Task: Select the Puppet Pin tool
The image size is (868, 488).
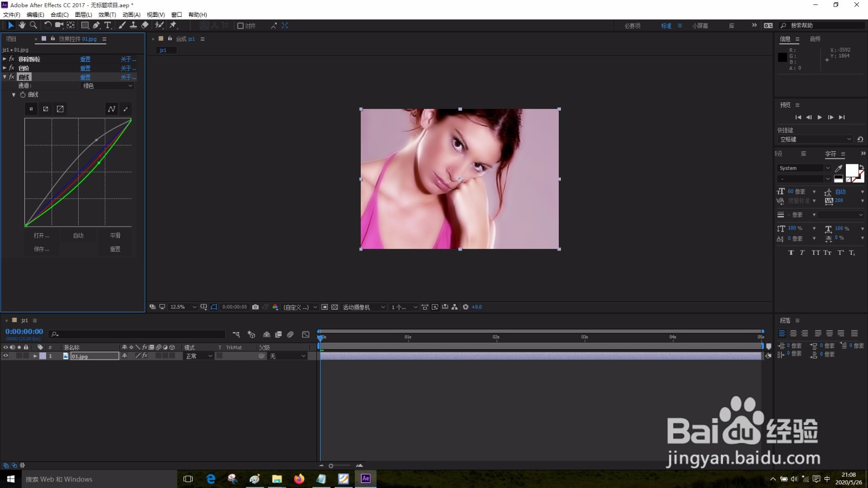Action: (173, 25)
